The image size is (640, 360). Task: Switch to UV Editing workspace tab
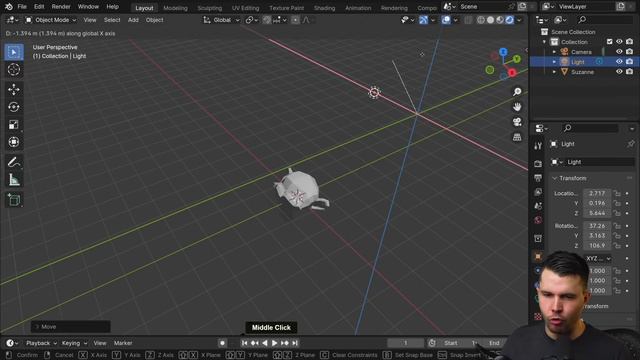[x=245, y=8]
